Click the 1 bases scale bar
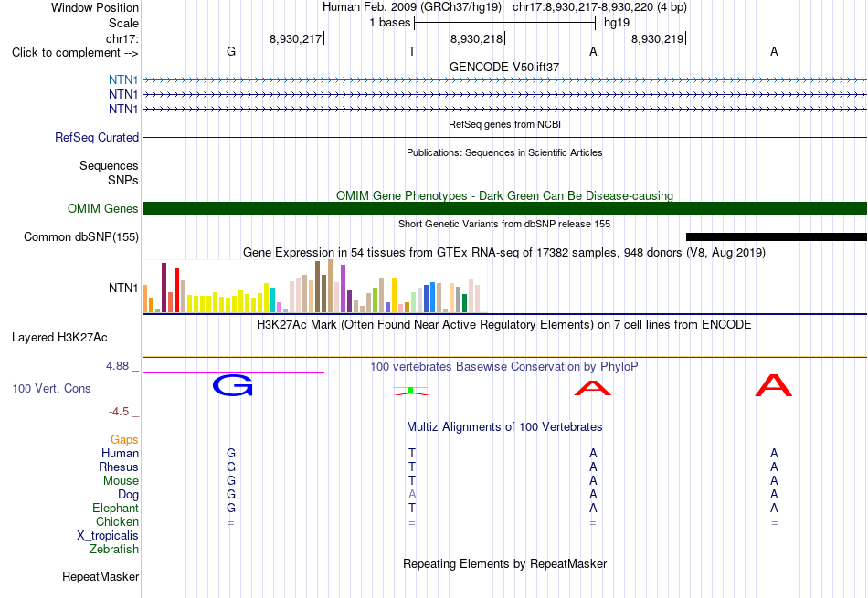 504,23
